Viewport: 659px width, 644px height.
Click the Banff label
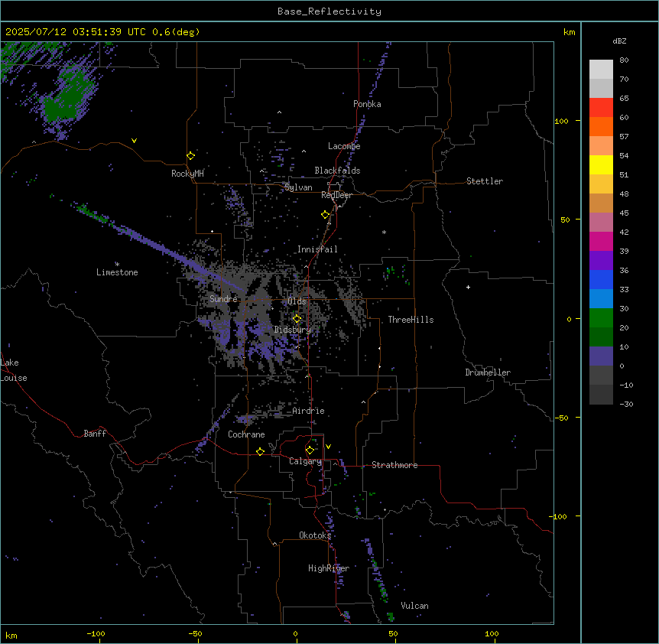95,434
